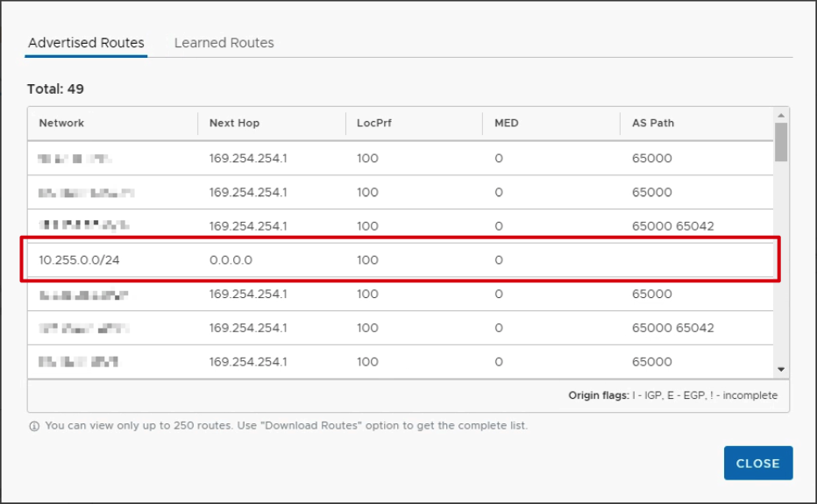Click the Total: 49 label
The width and height of the screenshot is (817, 504).
pyautogui.click(x=56, y=89)
